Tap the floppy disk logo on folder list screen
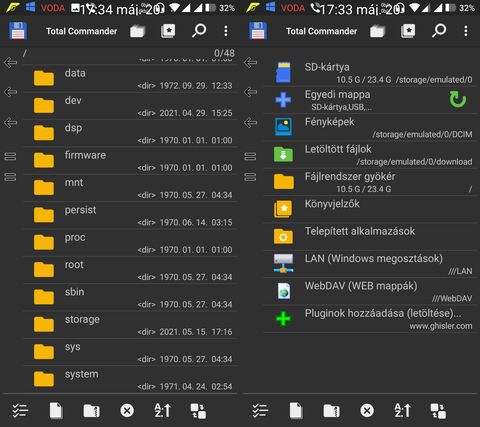 pos(18,31)
